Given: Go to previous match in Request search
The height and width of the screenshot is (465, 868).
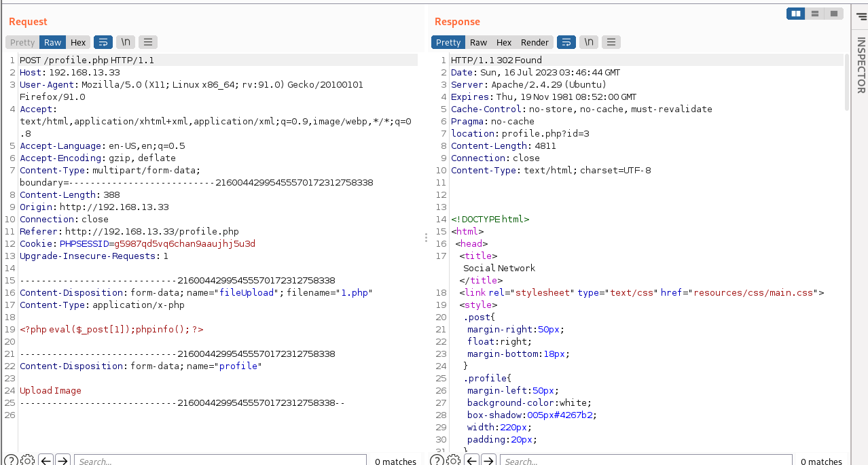Looking at the screenshot, I should coord(46,460).
